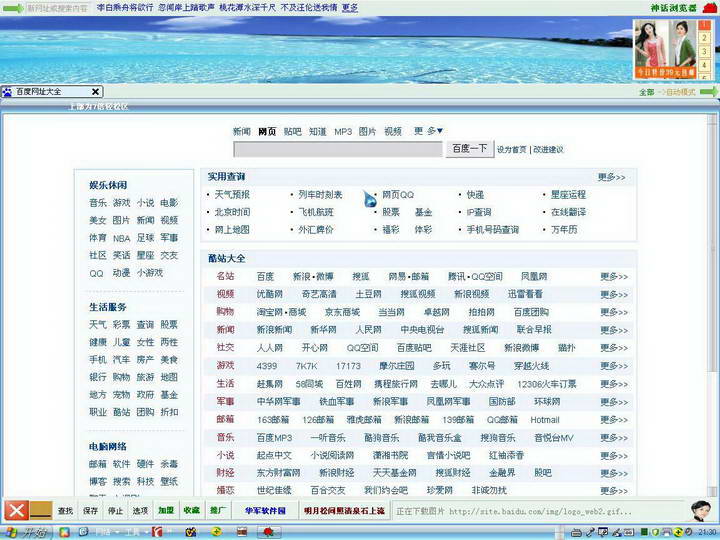Click the assistant avatar at the bottom right
Viewport: 720px width, 540px height.
tap(700, 510)
